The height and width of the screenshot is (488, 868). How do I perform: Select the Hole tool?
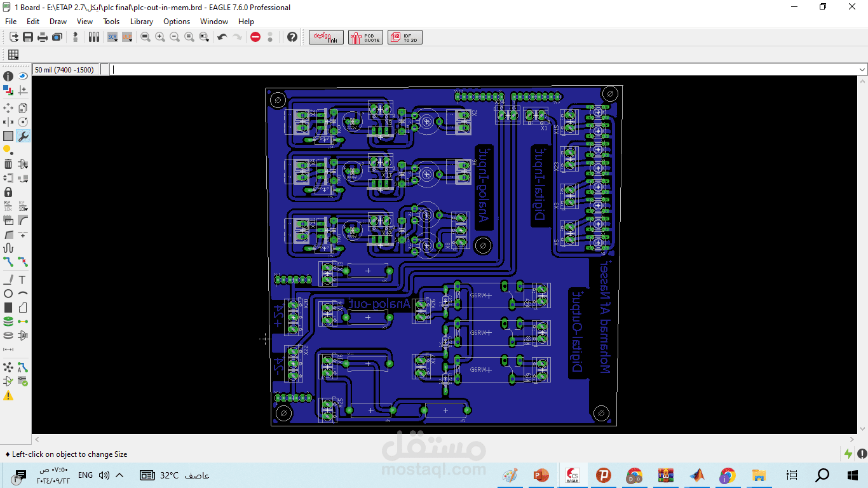coord(8,335)
